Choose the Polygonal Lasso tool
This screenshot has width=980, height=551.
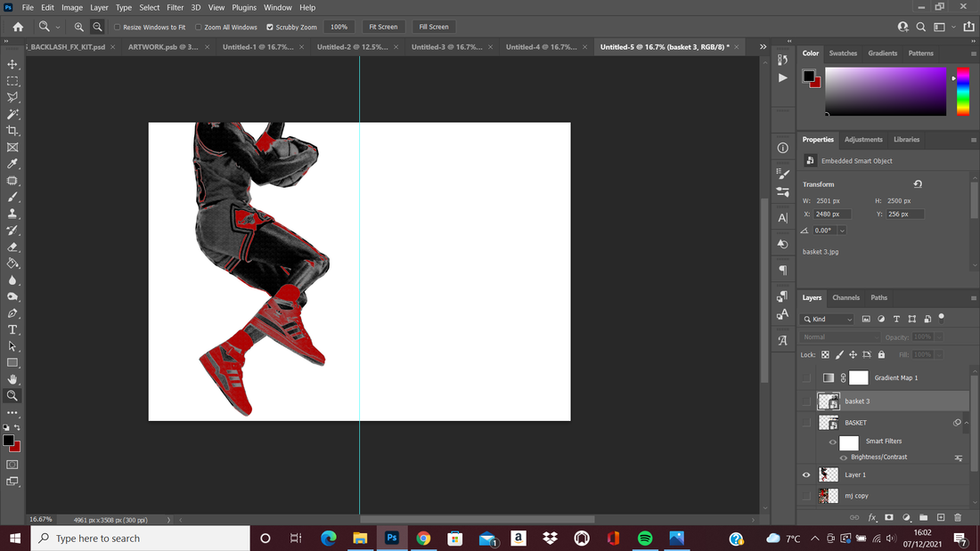(x=12, y=97)
